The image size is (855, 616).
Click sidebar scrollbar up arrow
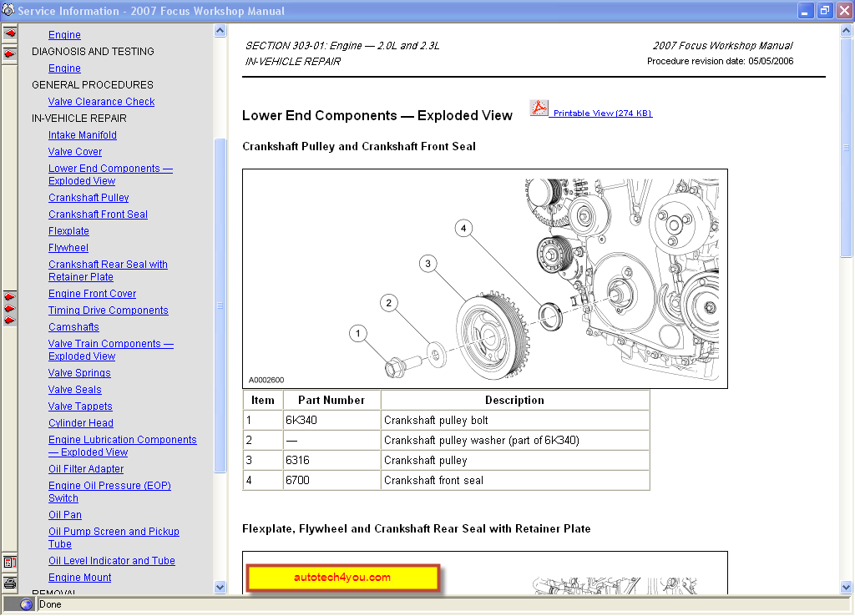[220, 31]
